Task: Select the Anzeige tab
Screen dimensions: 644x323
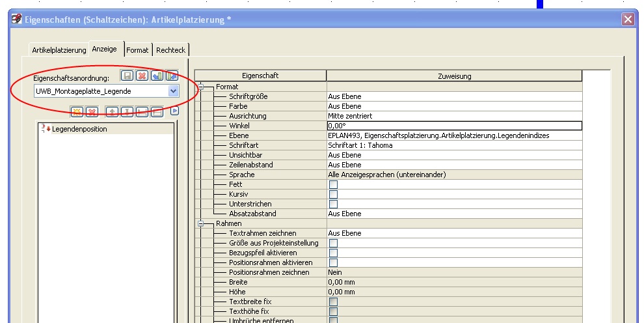Action: [x=105, y=49]
